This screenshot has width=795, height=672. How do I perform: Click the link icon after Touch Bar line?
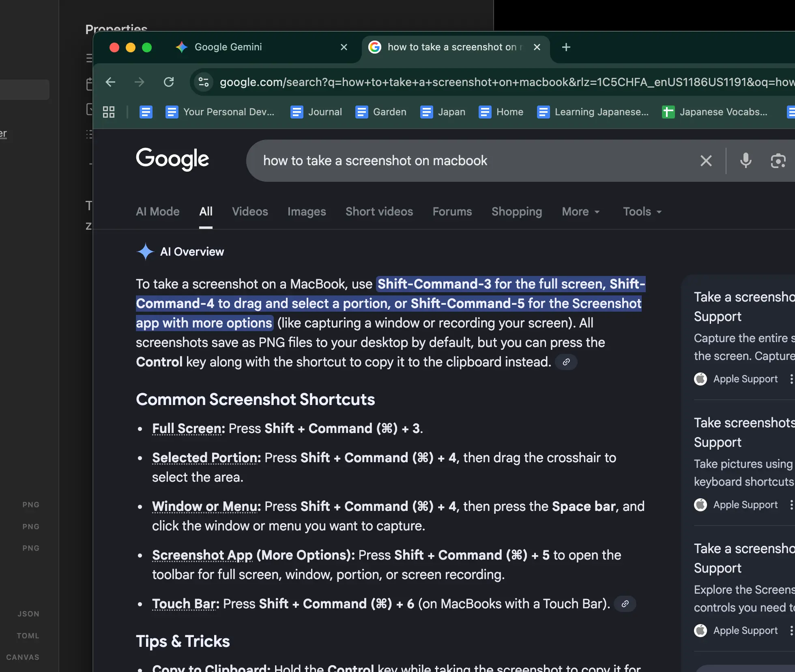coord(625,604)
